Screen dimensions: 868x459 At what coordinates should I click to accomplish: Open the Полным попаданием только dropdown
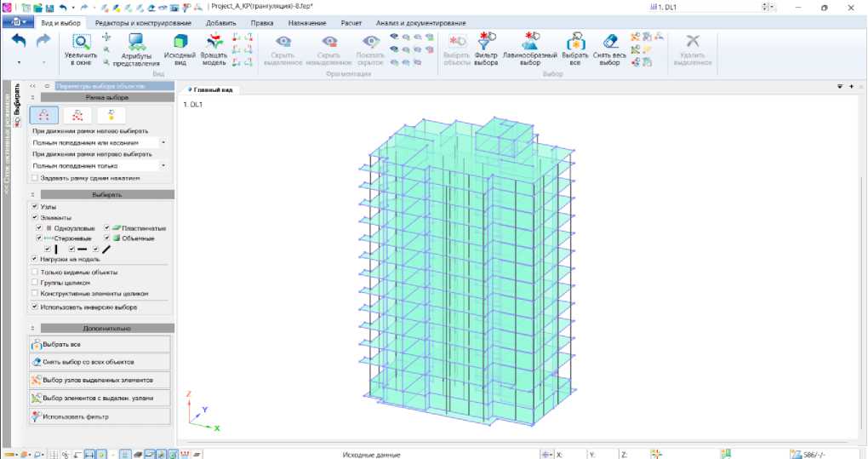tap(163, 165)
